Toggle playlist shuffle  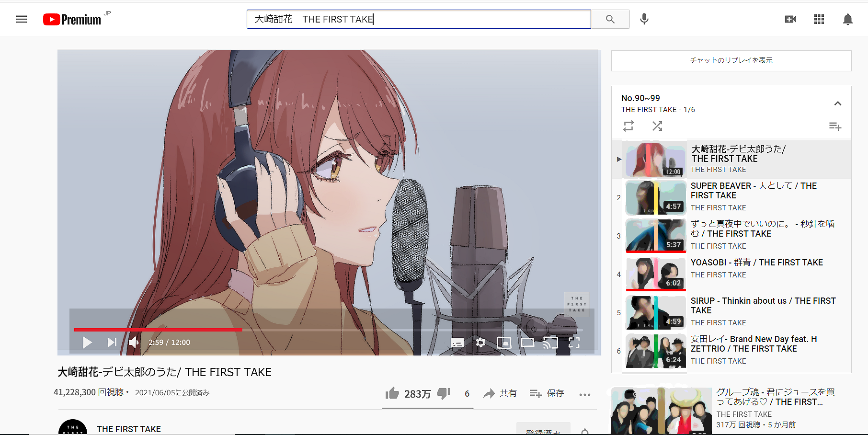click(657, 126)
